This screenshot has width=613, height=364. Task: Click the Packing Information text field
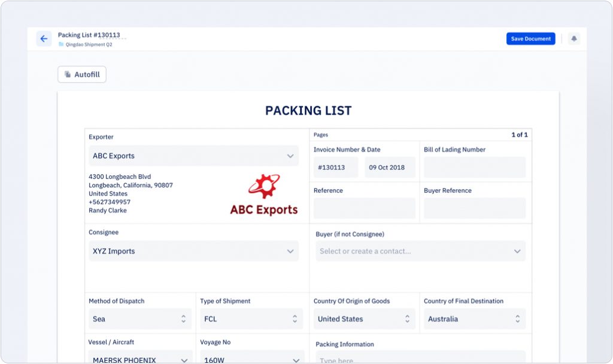(x=421, y=358)
